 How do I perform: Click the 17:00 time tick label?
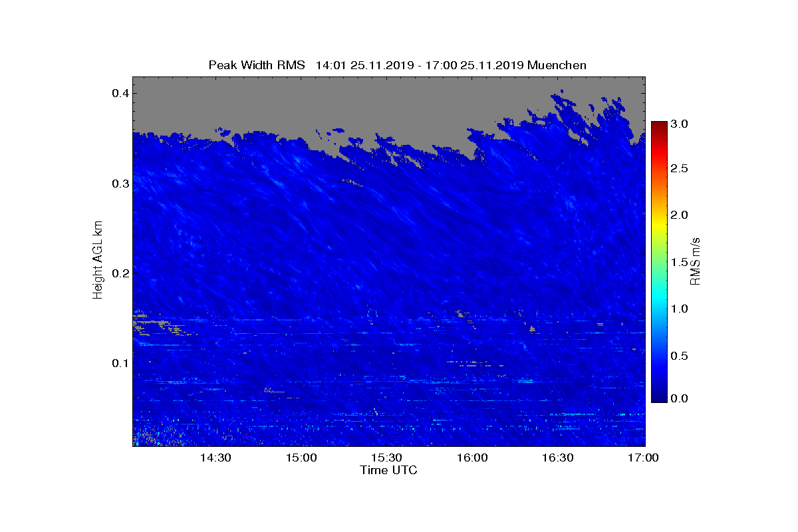(642, 458)
